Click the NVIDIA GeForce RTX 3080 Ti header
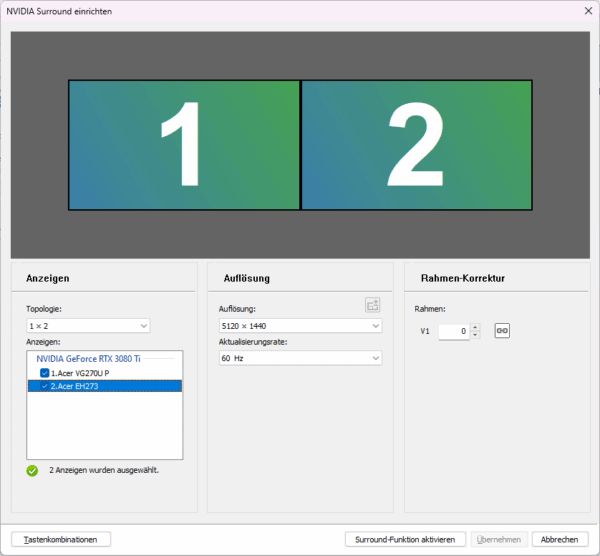The width and height of the screenshot is (600, 556). coord(88,359)
